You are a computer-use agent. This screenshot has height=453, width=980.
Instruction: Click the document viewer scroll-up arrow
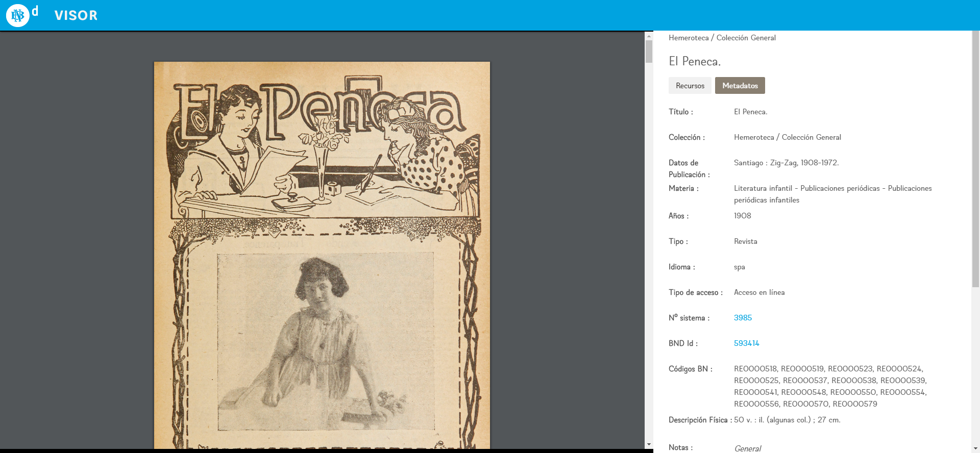[x=649, y=36]
